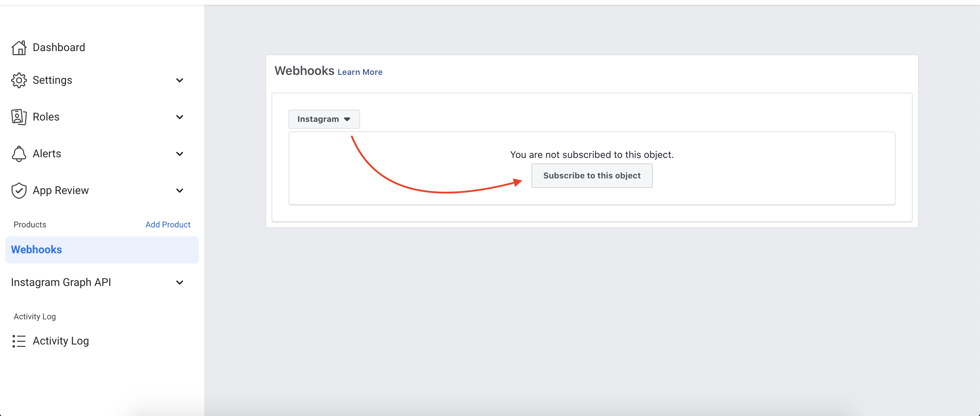The height and width of the screenshot is (416, 980).
Task: Click the Roles badge icon
Action: 19,117
